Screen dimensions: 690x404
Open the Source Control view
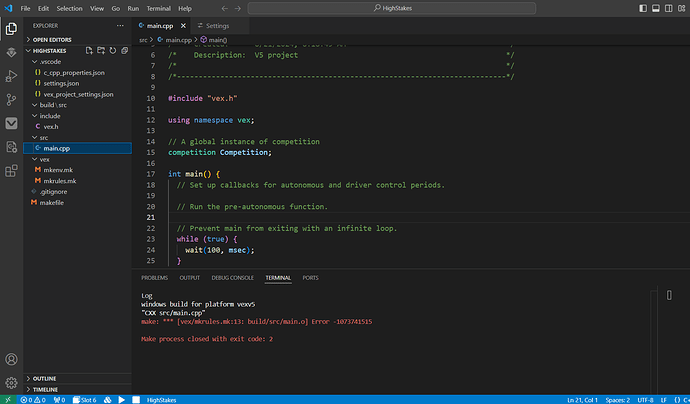tap(11, 99)
